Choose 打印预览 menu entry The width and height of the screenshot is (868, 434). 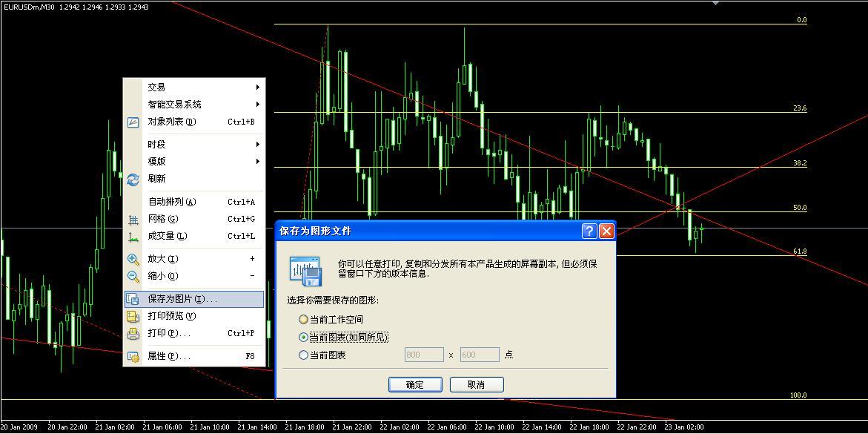193,317
